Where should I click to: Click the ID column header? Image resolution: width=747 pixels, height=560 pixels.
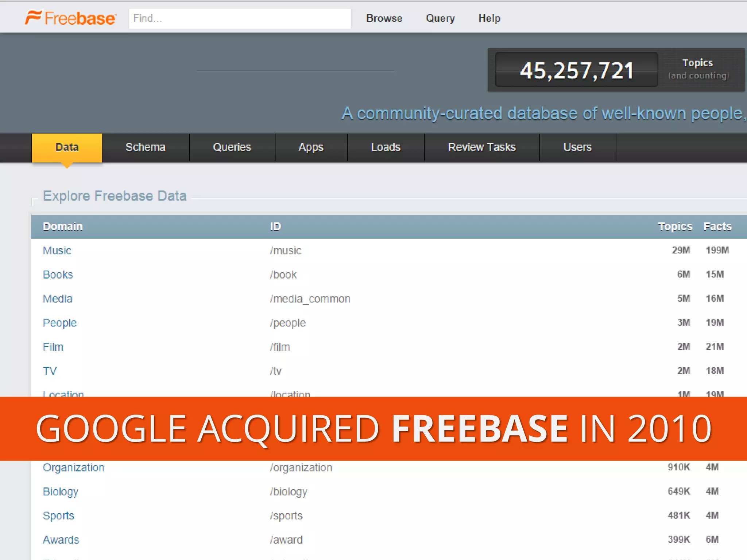coord(275,226)
